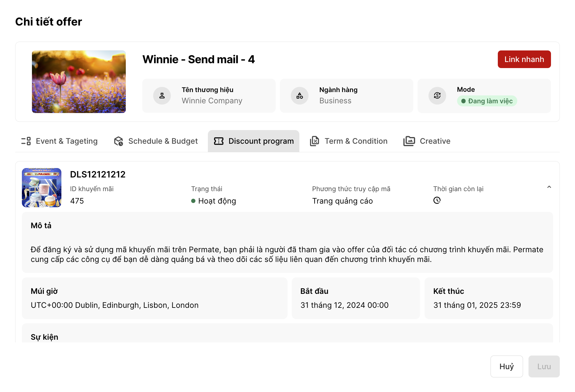Open the Term & Condition tab
Viewport: 575px width, 392px height.
coord(356,141)
